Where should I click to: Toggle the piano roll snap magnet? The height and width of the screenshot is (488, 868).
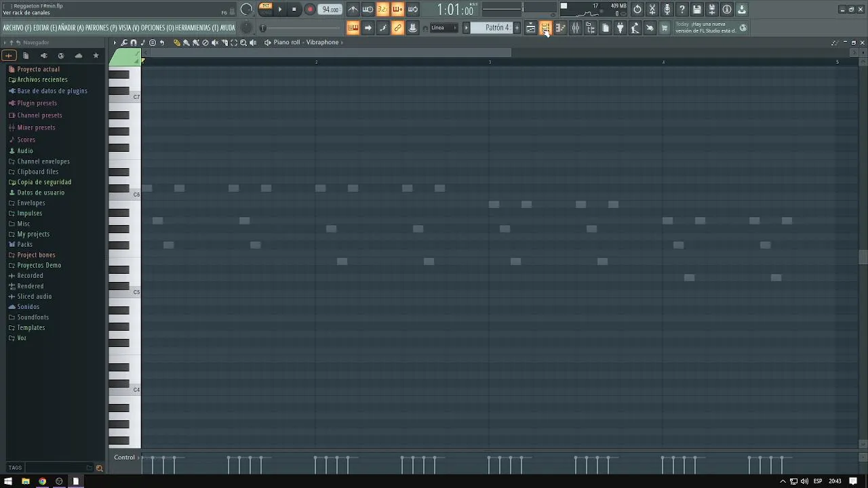coord(134,43)
